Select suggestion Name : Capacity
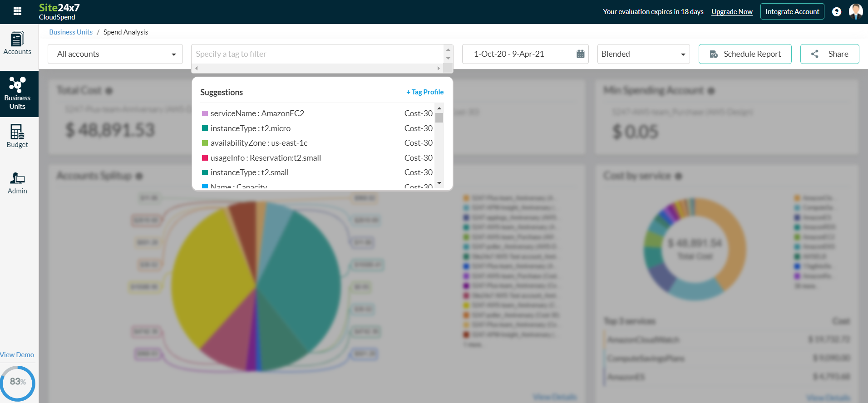The height and width of the screenshot is (403, 868). [317, 187]
